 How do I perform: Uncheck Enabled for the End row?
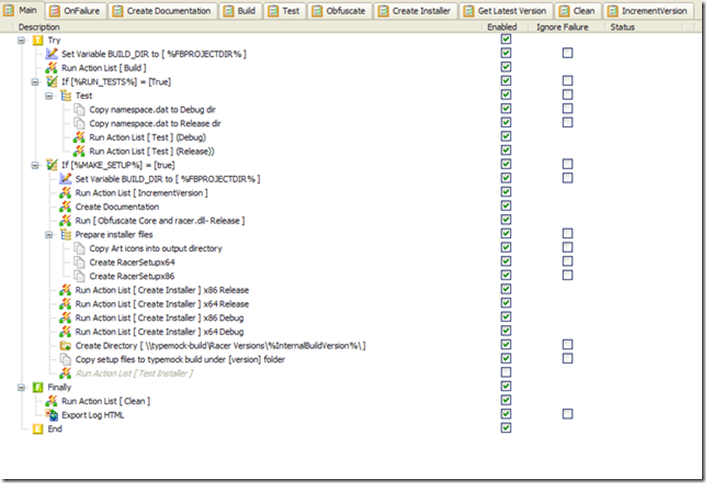pyautogui.click(x=506, y=428)
